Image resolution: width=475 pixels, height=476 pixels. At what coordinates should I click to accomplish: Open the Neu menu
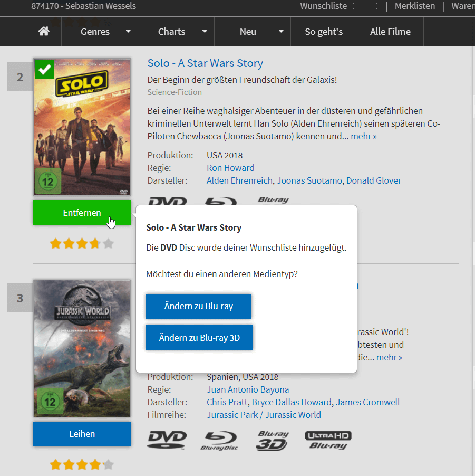click(248, 32)
